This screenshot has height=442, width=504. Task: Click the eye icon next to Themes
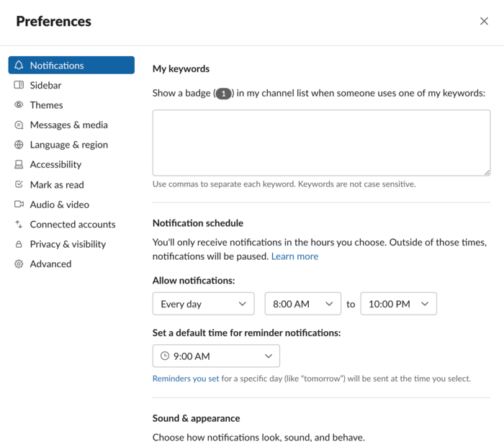[19, 105]
